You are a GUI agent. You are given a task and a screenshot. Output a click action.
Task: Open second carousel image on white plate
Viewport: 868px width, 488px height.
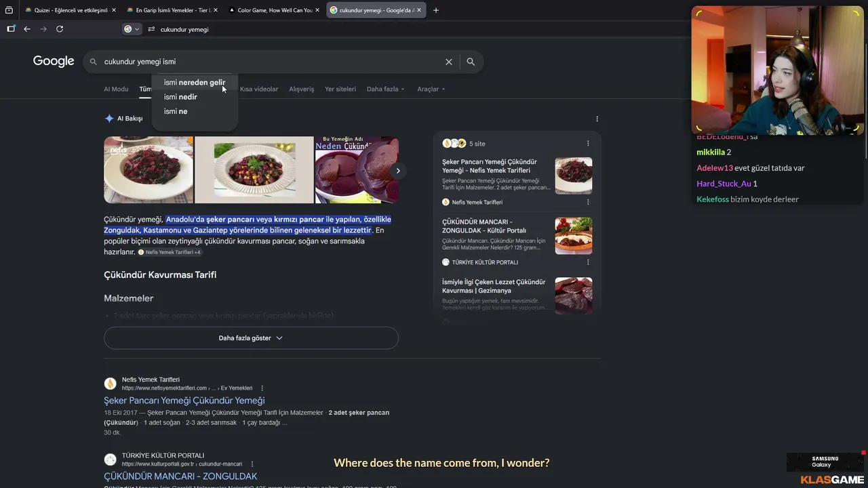[254, 170]
